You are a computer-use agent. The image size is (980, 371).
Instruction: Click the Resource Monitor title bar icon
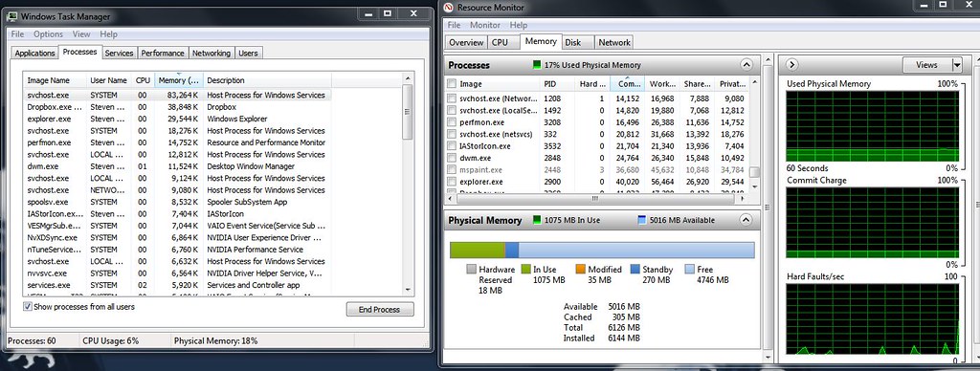point(449,8)
